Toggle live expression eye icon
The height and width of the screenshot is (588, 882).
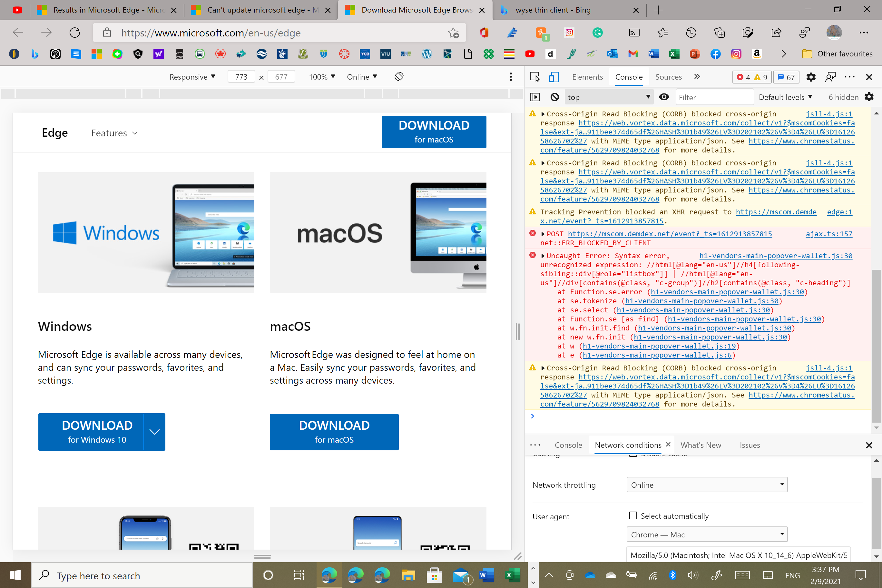(x=664, y=97)
